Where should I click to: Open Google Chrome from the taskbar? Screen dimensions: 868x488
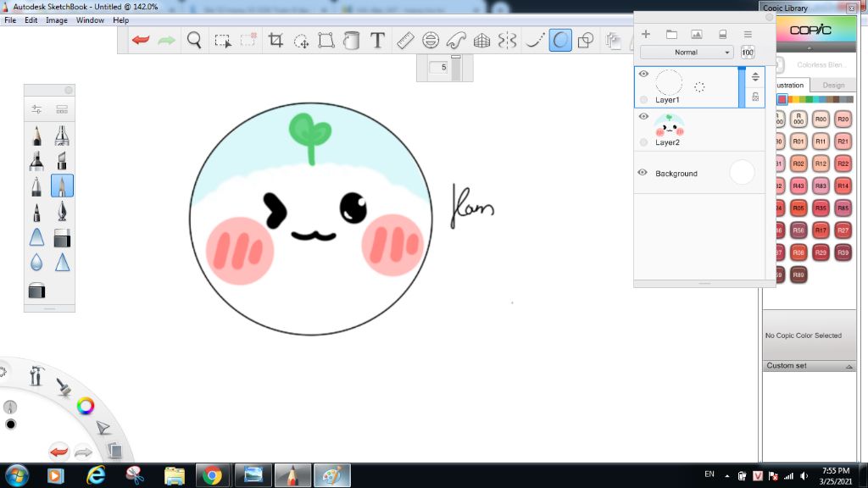212,475
